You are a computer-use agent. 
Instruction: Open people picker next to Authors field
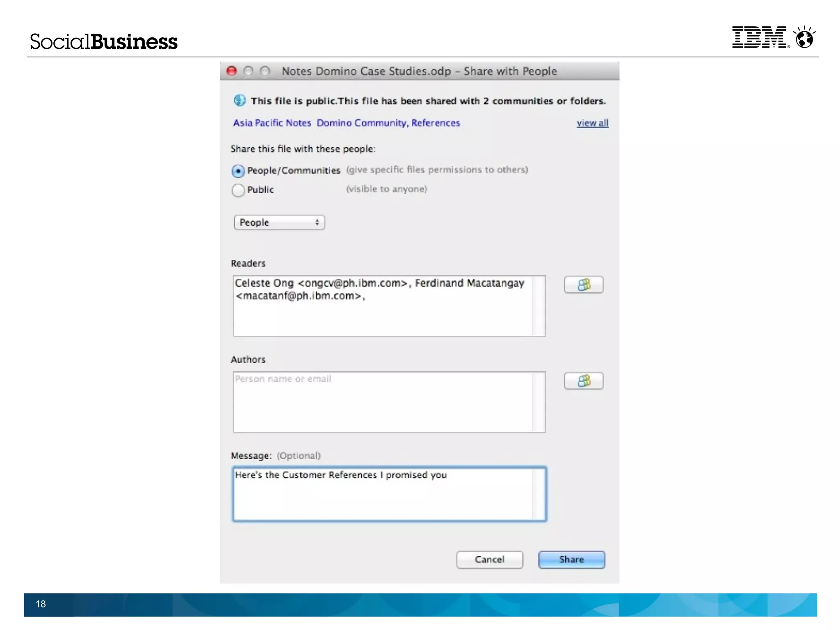[x=583, y=381]
